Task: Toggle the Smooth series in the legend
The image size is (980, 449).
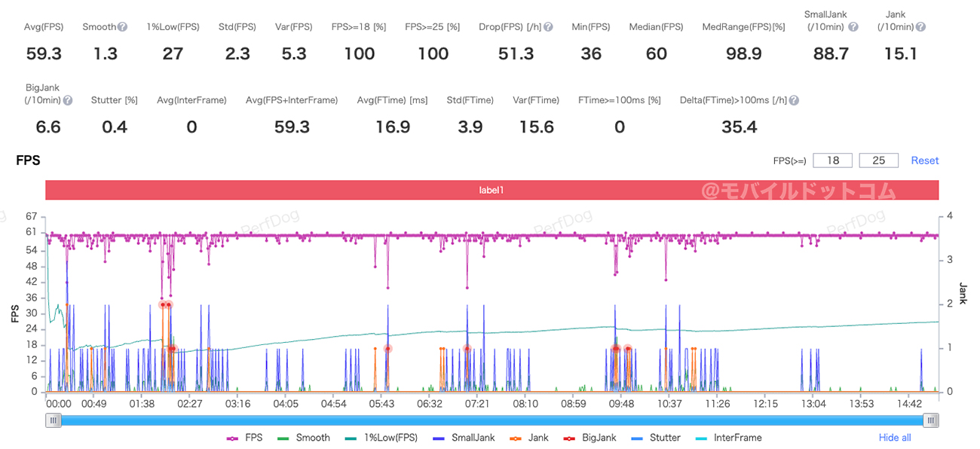Action: (x=304, y=438)
